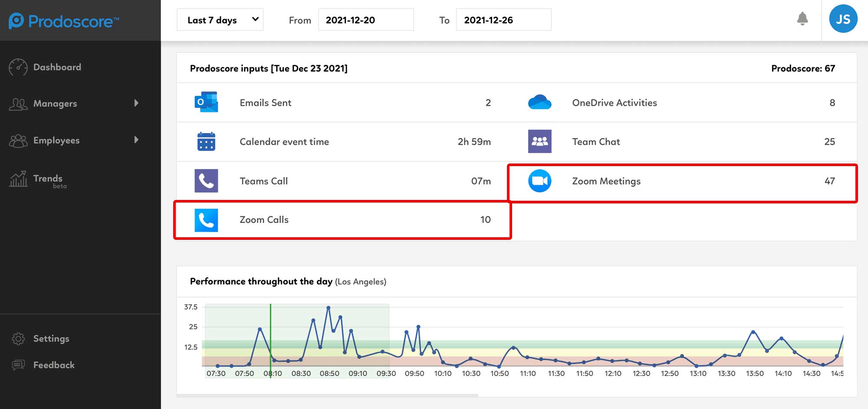Expand the Managers submenu arrow
This screenshot has height=409, width=868.
click(136, 103)
